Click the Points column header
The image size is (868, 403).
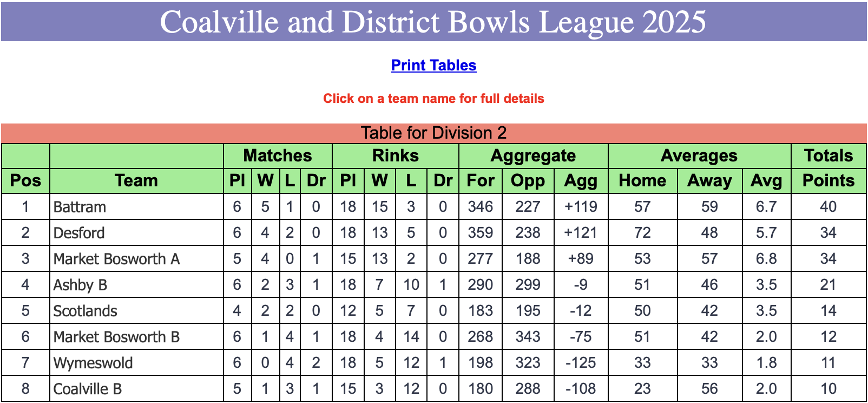tap(828, 181)
